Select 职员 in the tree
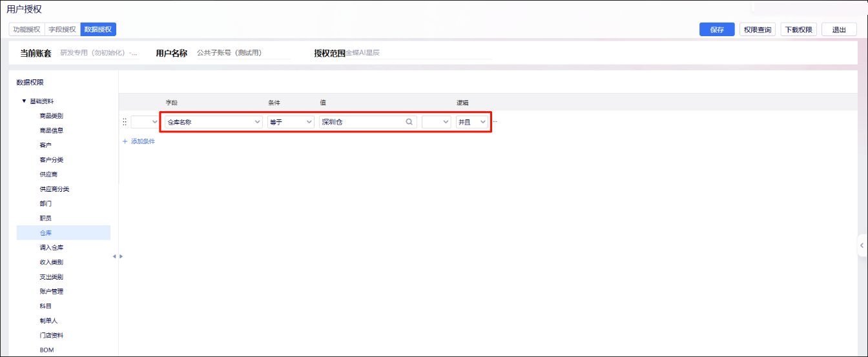The height and width of the screenshot is (357, 868). 45,218
